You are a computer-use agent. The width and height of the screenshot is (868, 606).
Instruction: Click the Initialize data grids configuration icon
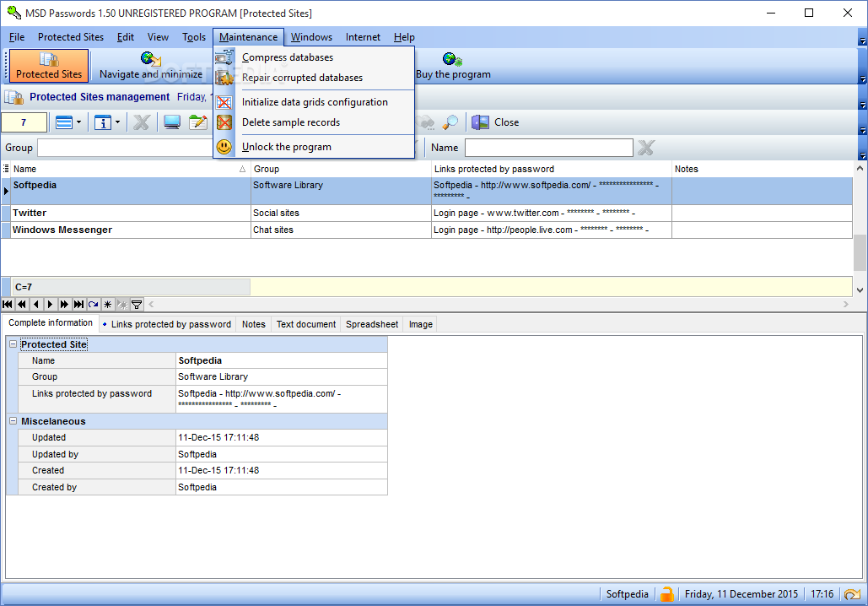(x=224, y=102)
